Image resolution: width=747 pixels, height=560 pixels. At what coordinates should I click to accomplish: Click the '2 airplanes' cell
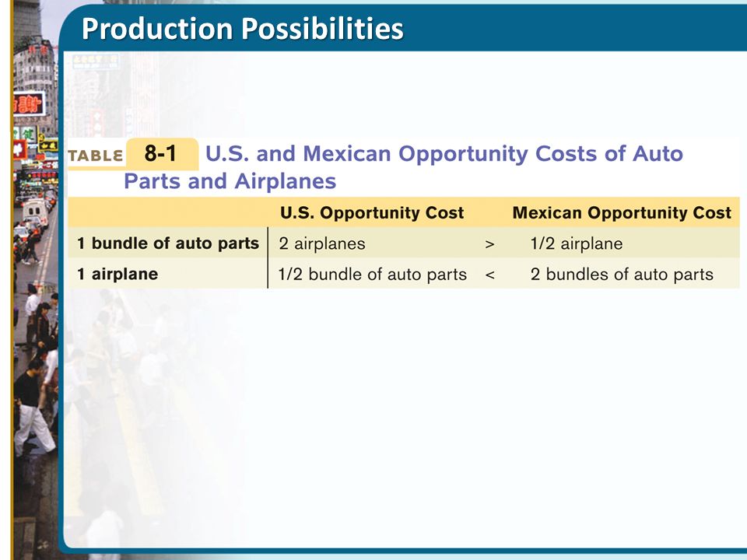tap(322, 243)
